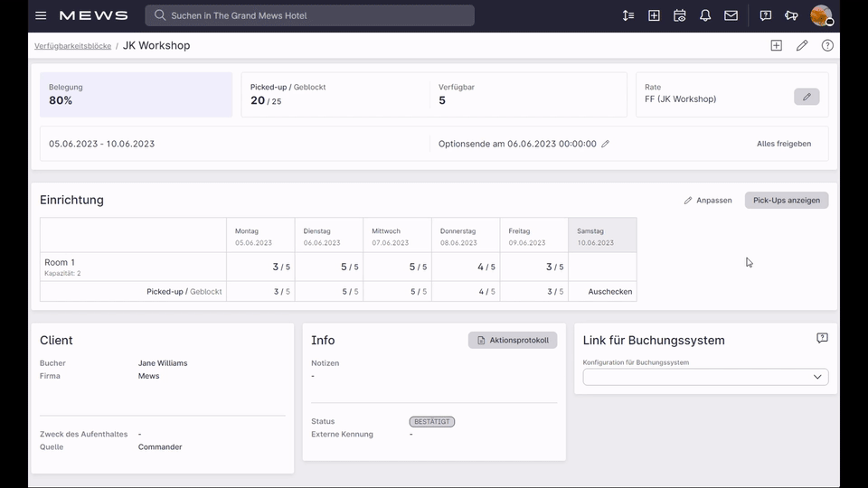The image size is (868, 488).
Task: Click the edit pencil next to Rate
Action: [807, 97]
